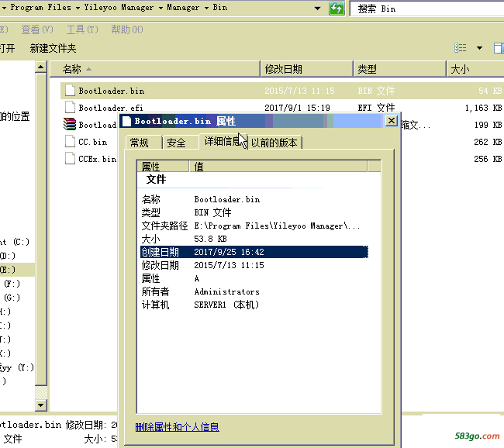Click Yileyoo Manager breadcrumb segment
This screenshot has width=504, height=448.
coord(119,8)
